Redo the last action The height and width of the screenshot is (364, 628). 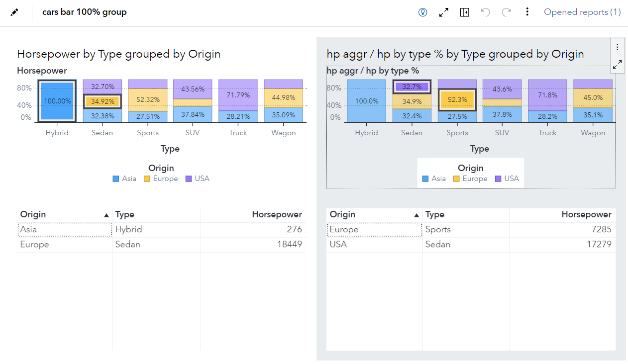point(507,12)
